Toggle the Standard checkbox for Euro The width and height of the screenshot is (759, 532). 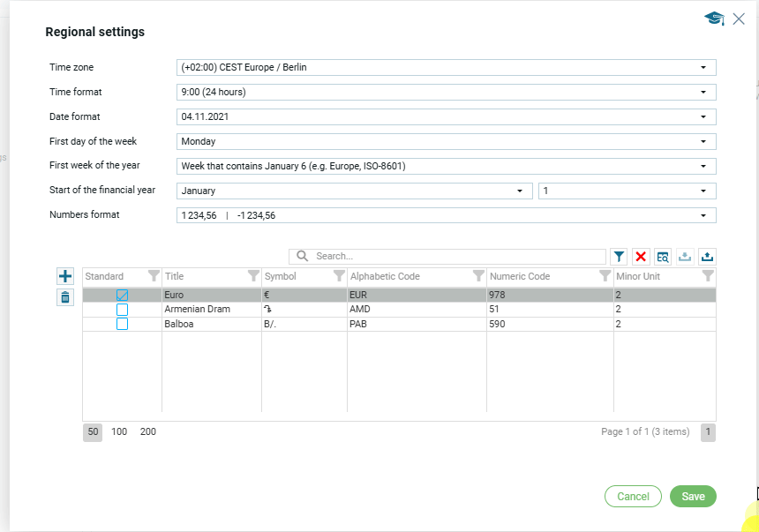(x=122, y=296)
